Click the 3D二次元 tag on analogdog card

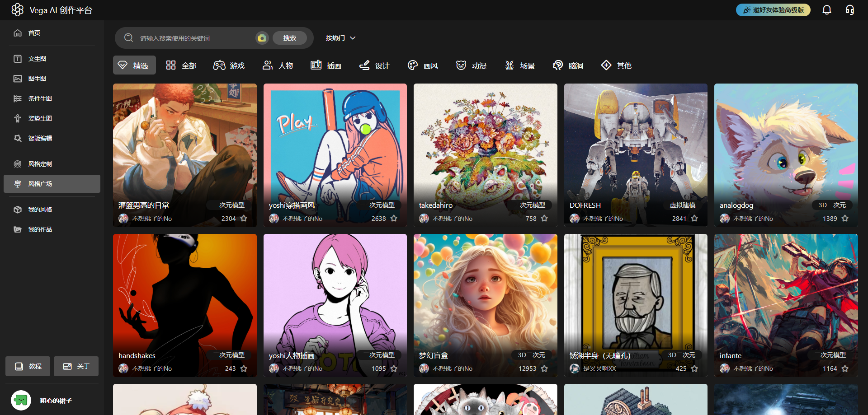click(832, 205)
